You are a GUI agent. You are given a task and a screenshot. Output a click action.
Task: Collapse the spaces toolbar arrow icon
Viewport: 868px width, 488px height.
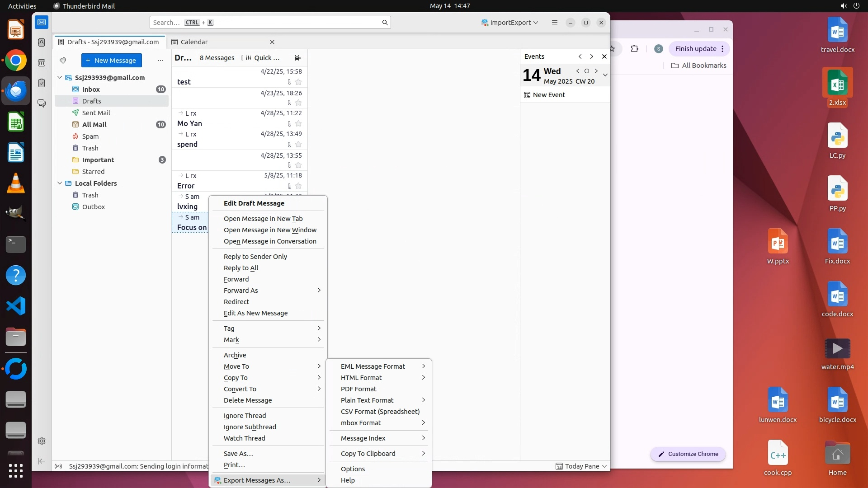pyautogui.click(x=42, y=461)
